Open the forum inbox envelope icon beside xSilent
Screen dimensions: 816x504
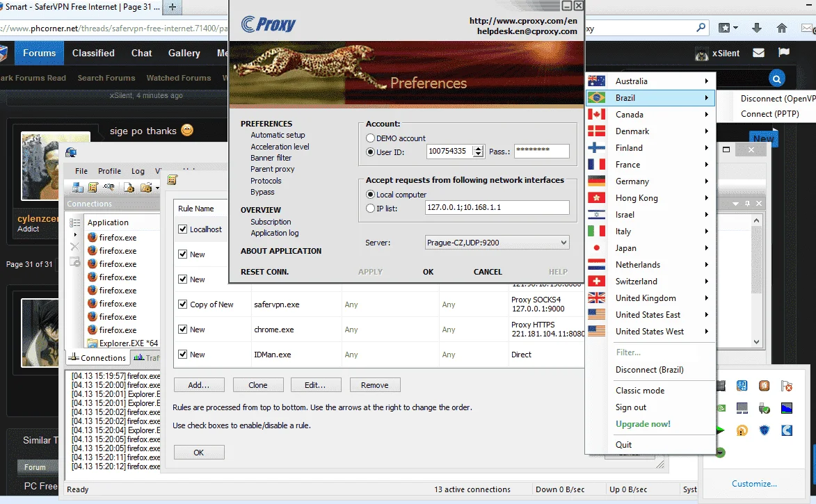coord(759,53)
